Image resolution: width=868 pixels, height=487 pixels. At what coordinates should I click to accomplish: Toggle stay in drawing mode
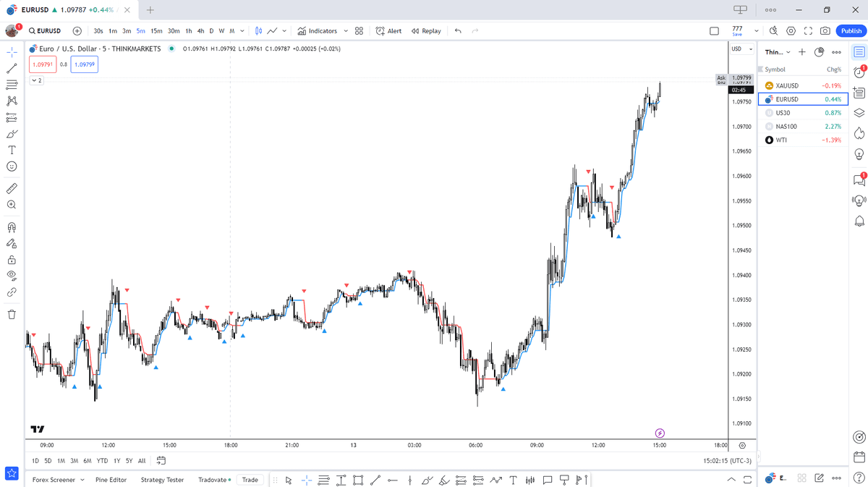point(12,244)
